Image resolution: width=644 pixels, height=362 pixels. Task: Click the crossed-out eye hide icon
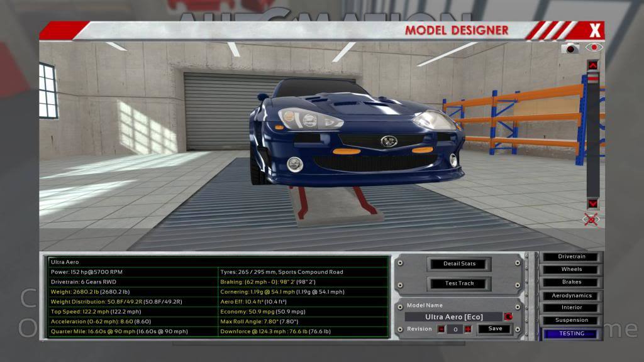point(592,219)
